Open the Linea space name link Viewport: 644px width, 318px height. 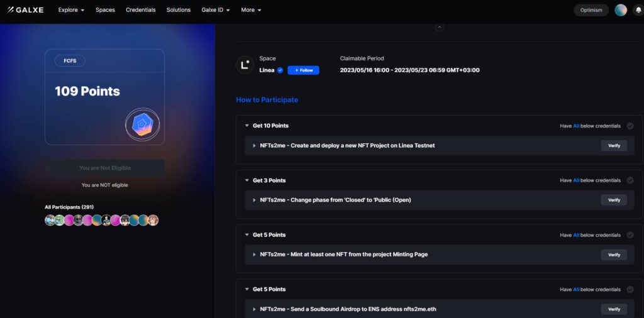(267, 70)
